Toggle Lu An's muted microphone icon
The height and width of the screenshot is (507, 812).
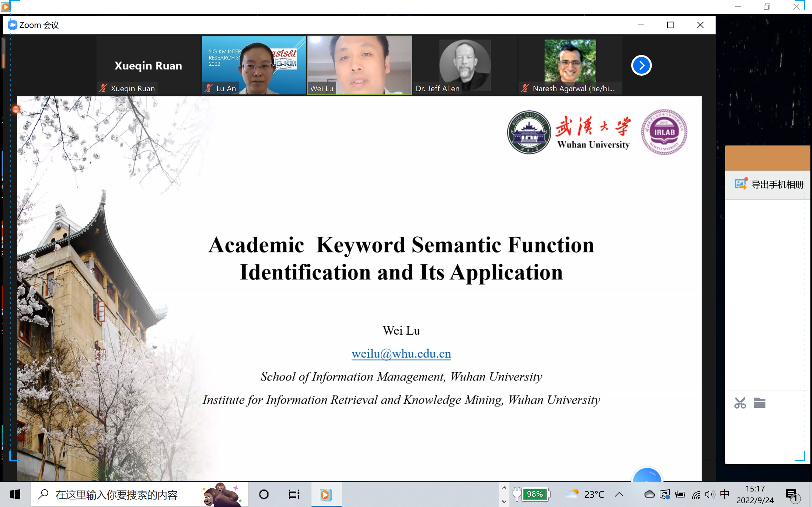(209, 88)
